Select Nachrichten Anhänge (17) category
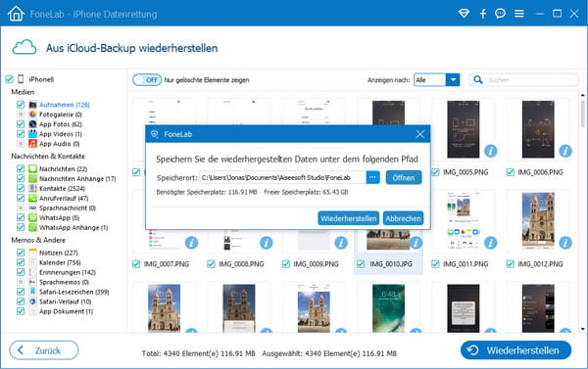This screenshot has width=588, height=369. (77, 179)
